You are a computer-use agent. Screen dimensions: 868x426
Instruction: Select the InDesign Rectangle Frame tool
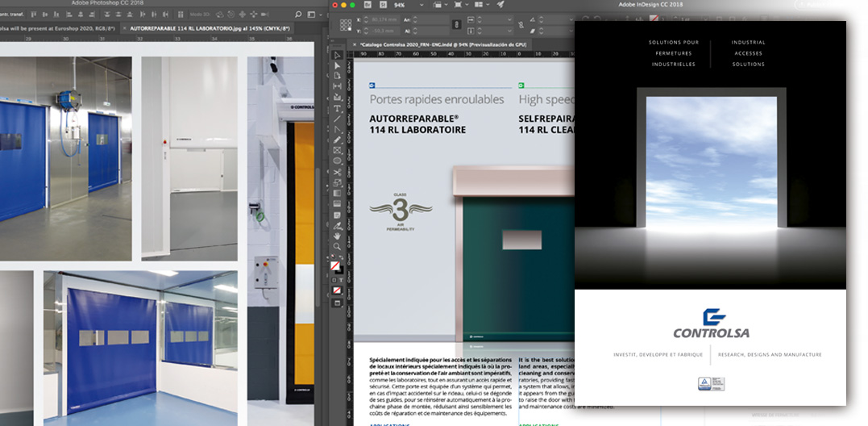tap(337, 150)
